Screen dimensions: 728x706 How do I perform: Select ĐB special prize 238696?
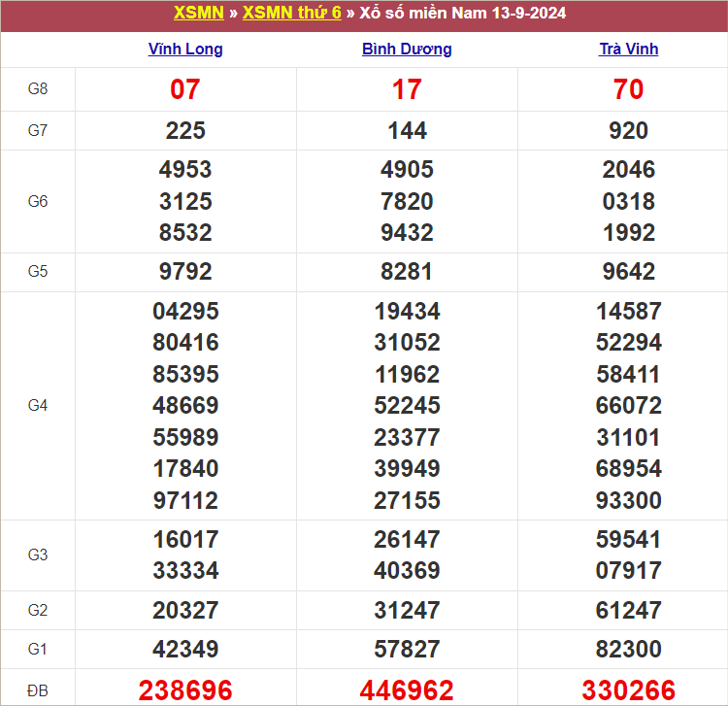point(185,690)
